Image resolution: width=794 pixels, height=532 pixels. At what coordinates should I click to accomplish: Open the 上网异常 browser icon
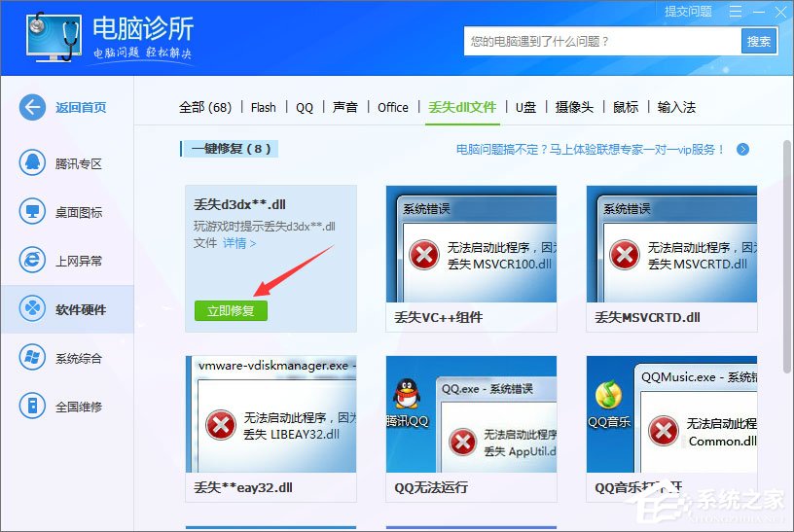[33, 261]
